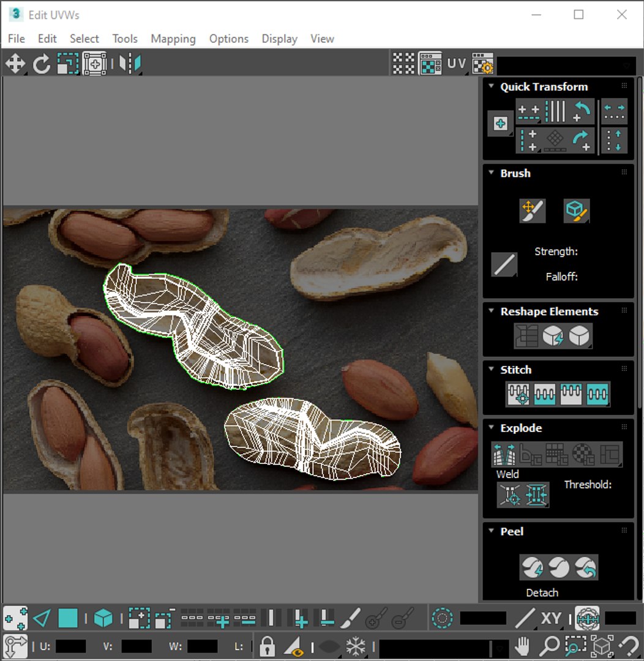The height and width of the screenshot is (661, 644).
Task: Click the Relax custom icon
Action: click(579, 336)
